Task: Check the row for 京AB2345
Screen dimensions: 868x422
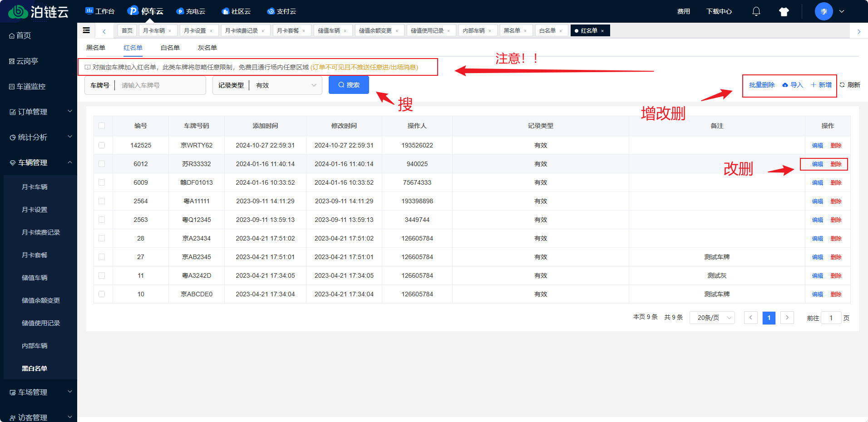Action: (x=102, y=257)
